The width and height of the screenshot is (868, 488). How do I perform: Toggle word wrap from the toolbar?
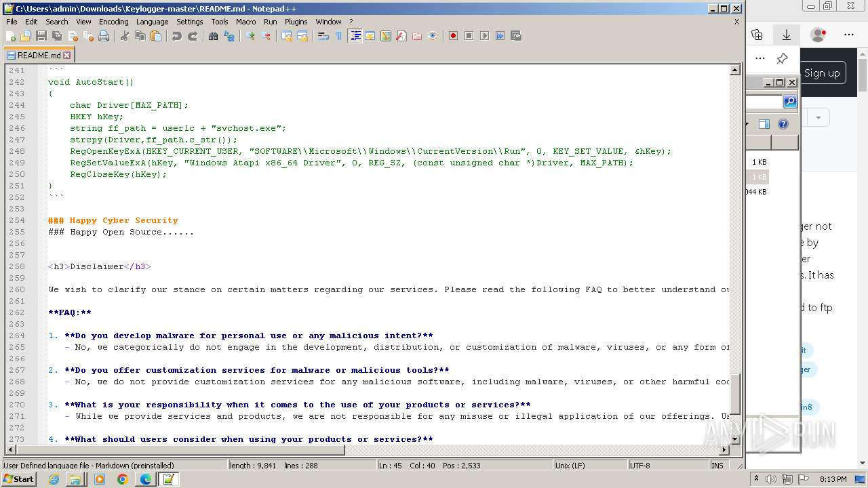(x=323, y=36)
